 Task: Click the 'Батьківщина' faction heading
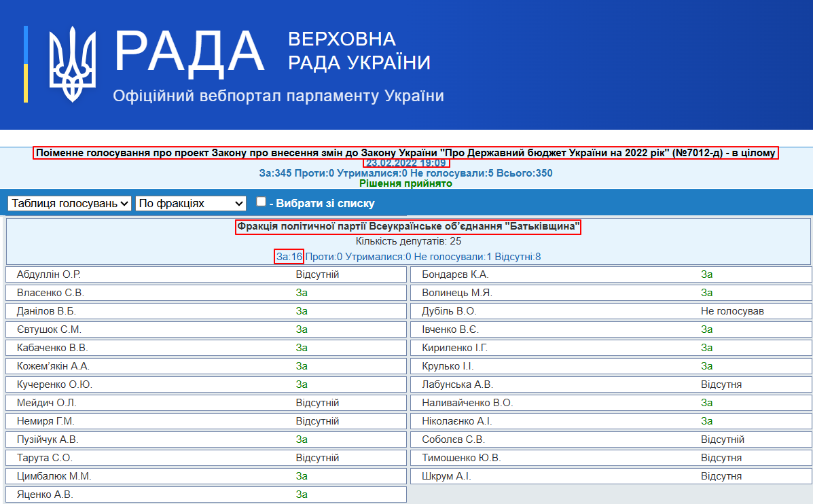point(408,227)
